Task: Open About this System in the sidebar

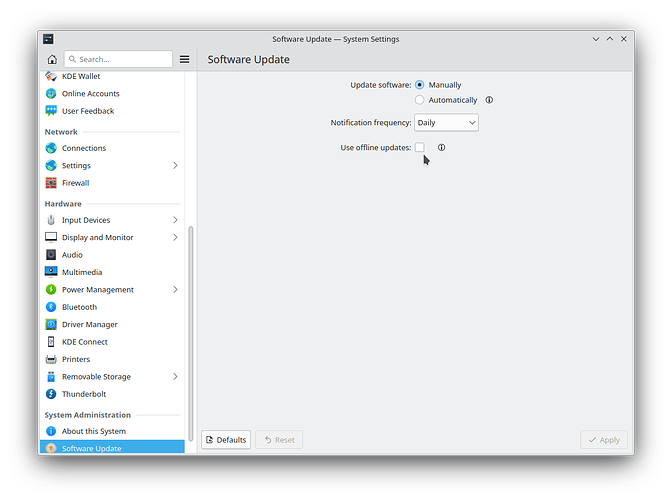Action: 93,431
